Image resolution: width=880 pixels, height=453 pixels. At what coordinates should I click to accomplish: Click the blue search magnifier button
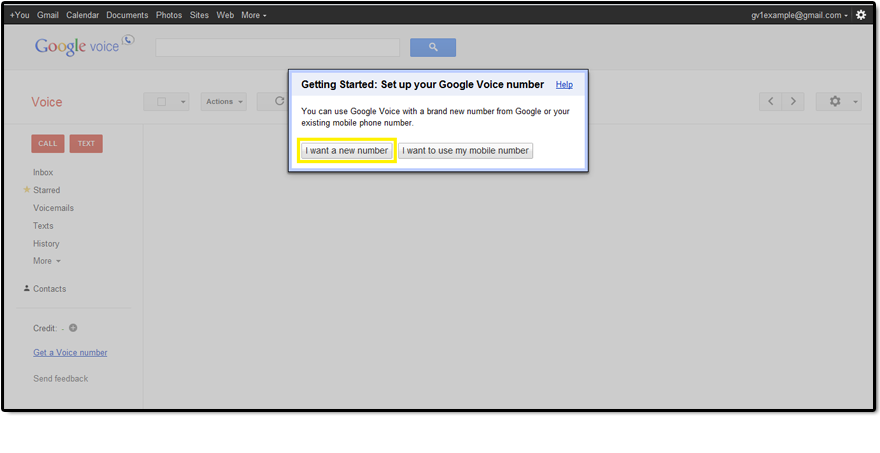432,47
